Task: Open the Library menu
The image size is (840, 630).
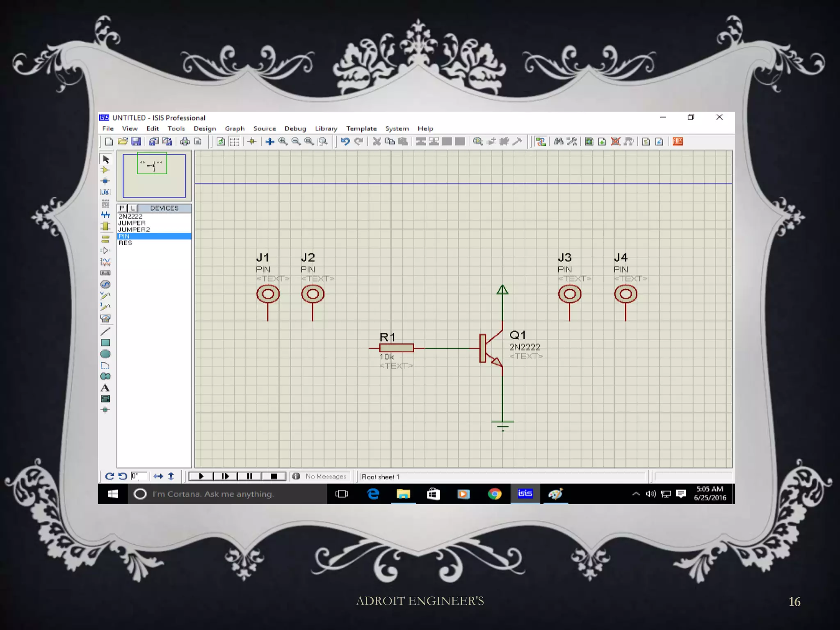Action: click(x=326, y=128)
